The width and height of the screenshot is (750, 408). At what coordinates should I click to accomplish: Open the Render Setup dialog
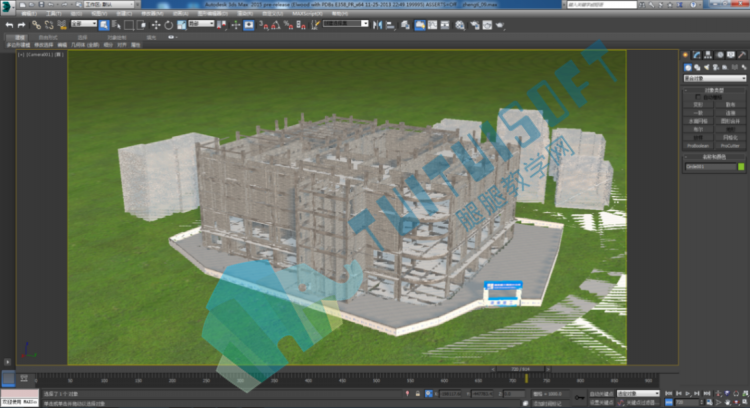coord(474,25)
